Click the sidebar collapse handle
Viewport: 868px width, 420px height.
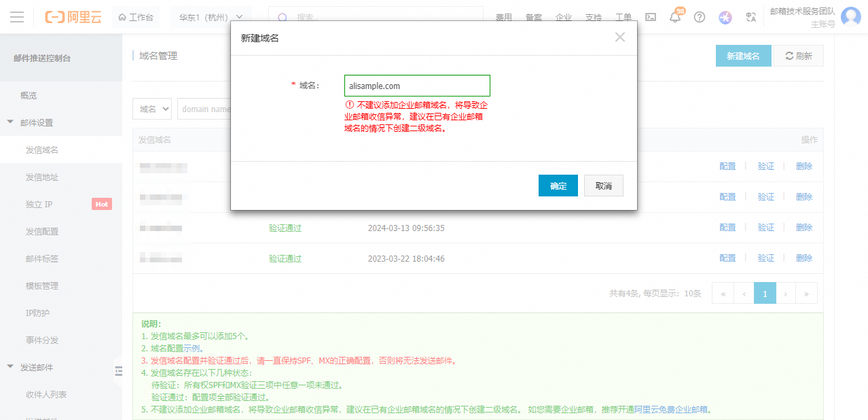click(x=118, y=371)
